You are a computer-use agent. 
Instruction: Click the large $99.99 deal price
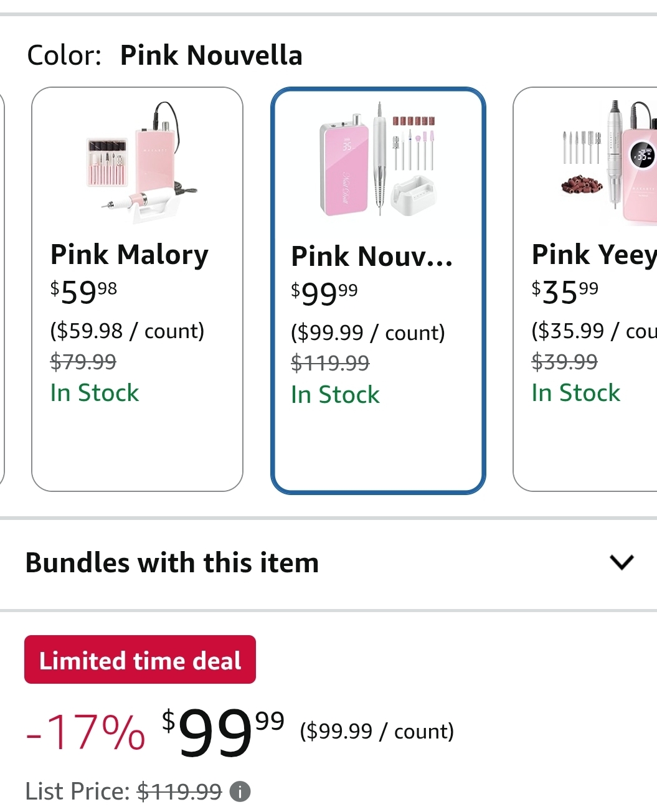pos(222,731)
